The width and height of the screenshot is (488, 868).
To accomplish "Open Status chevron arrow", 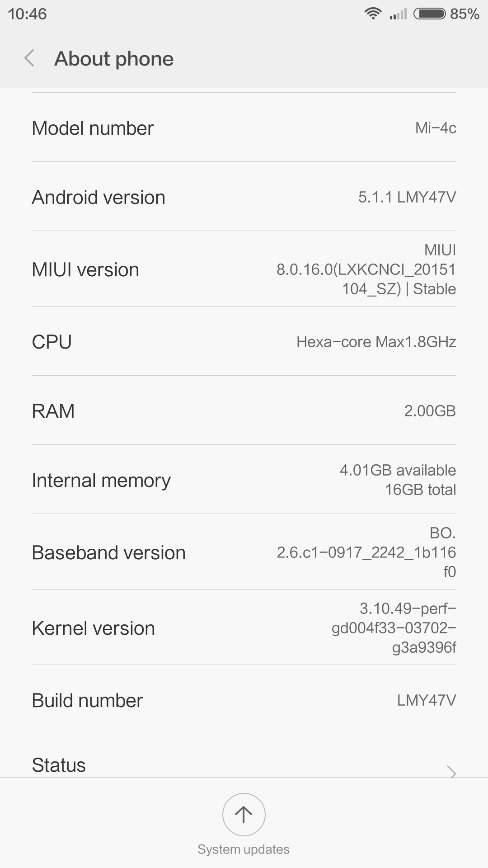I will (451, 771).
